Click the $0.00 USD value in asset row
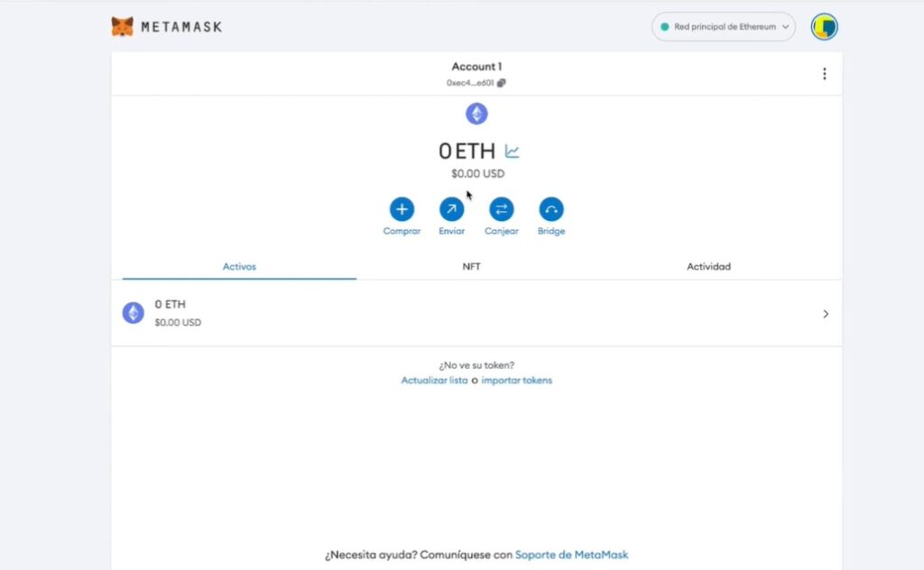924x570 pixels. coord(178,323)
